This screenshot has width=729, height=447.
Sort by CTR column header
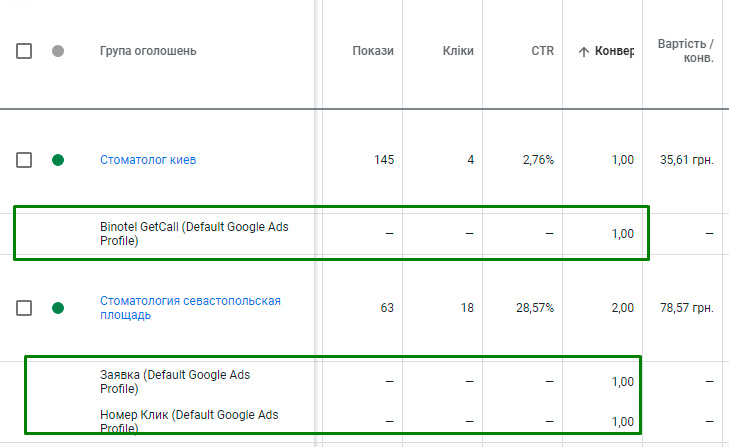[x=542, y=51]
